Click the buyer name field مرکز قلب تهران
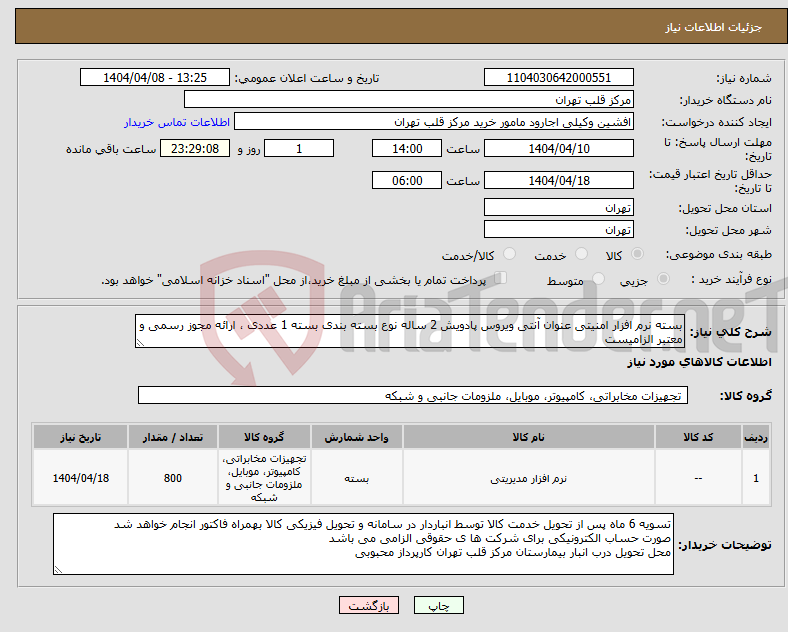The width and height of the screenshot is (788, 632). [409, 99]
